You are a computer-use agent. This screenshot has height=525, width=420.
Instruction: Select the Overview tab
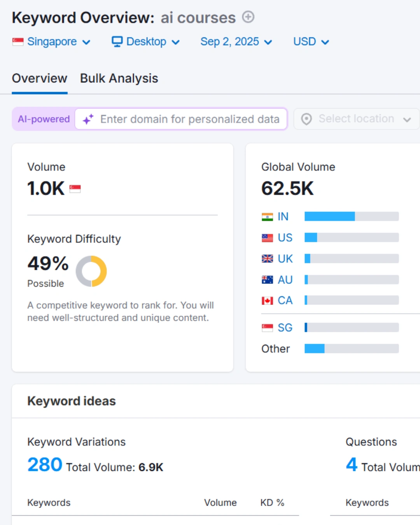[40, 79]
